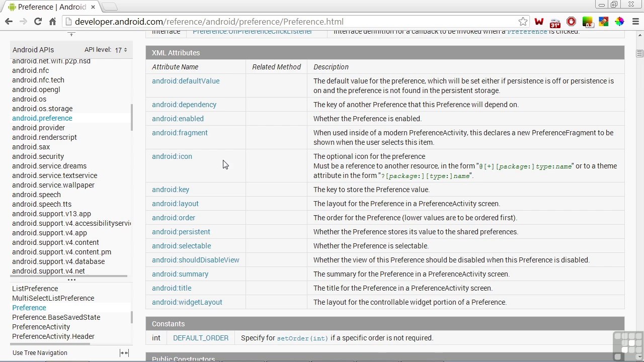This screenshot has height=362, width=644.
Task: Click the XML Attributes section header
Action: 385,53
